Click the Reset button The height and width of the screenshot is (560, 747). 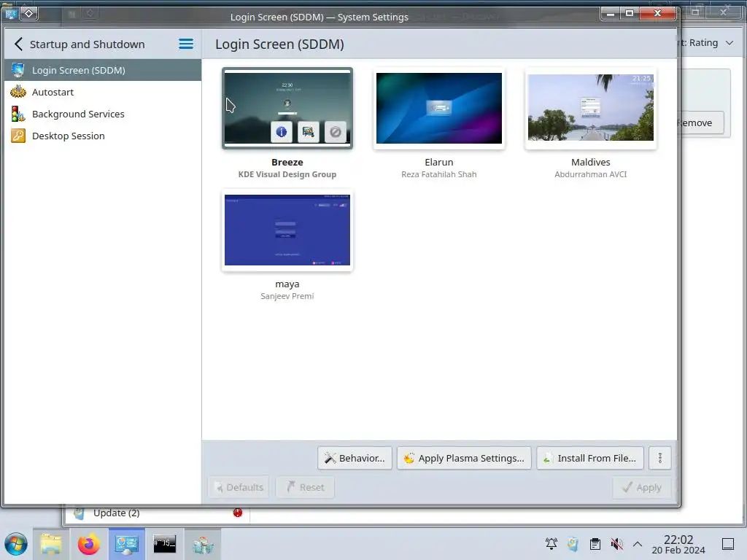[305, 487]
